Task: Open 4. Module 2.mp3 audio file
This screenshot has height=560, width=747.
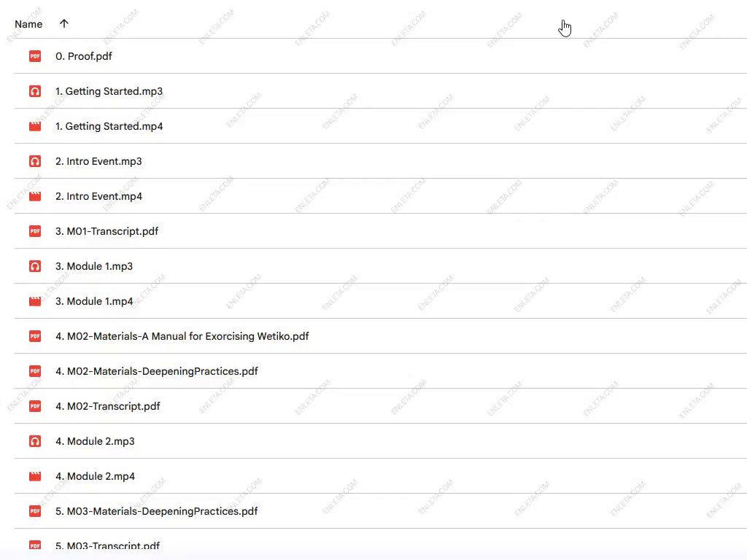Action: tap(95, 441)
